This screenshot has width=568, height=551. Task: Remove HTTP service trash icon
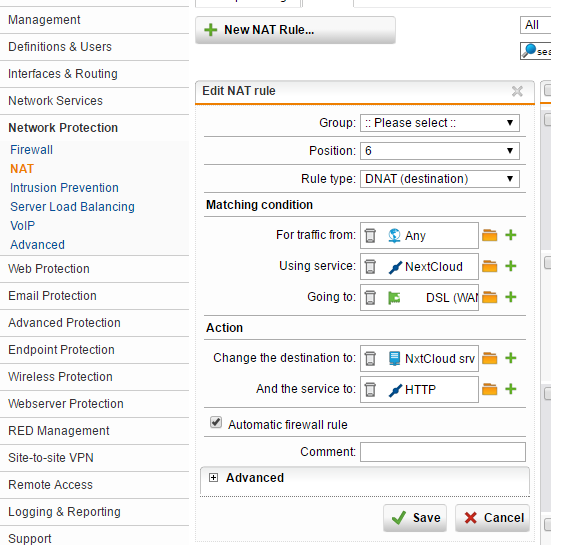[x=370, y=390]
